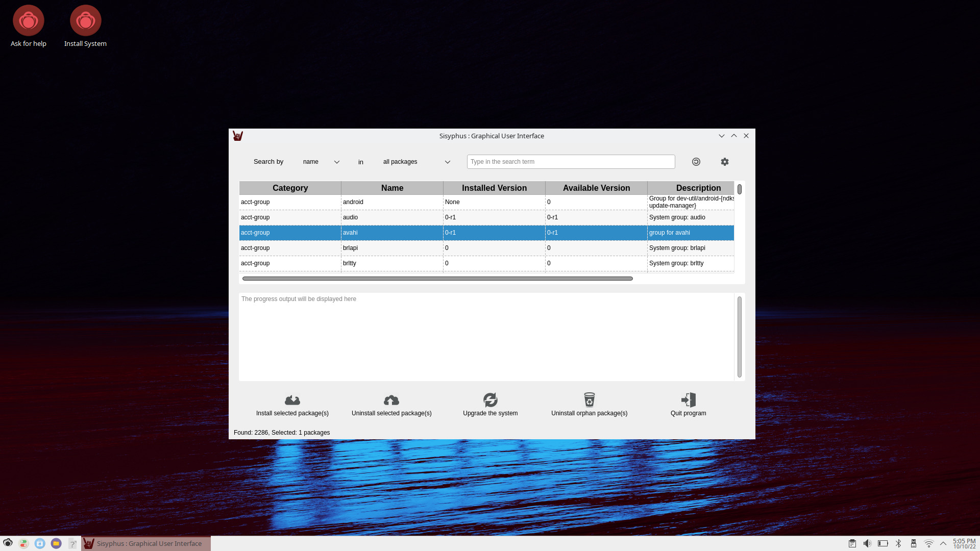
Task: Open the Ask for help desktop icon
Action: point(29,21)
